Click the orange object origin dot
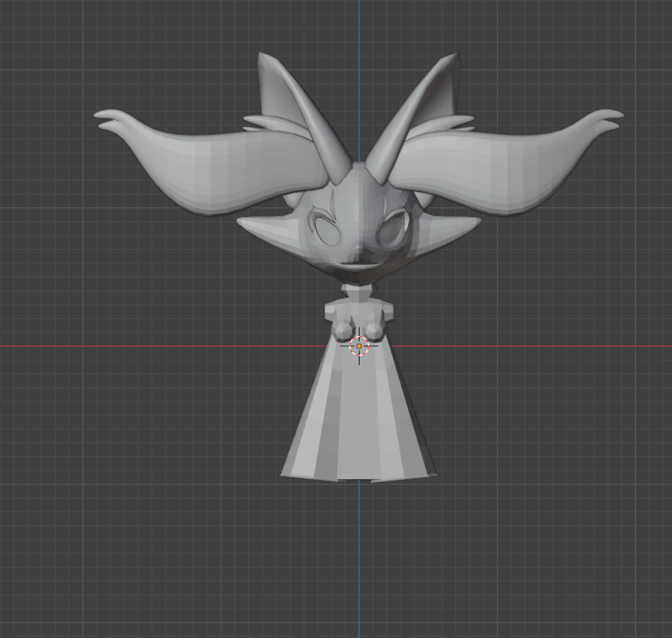Viewport: 672px width, 638px height. [x=359, y=346]
